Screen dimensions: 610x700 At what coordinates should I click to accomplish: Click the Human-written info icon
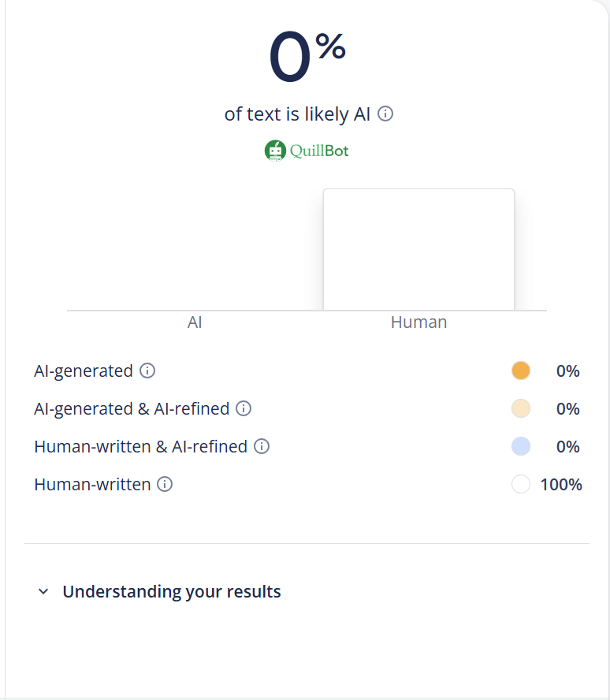click(x=165, y=484)
